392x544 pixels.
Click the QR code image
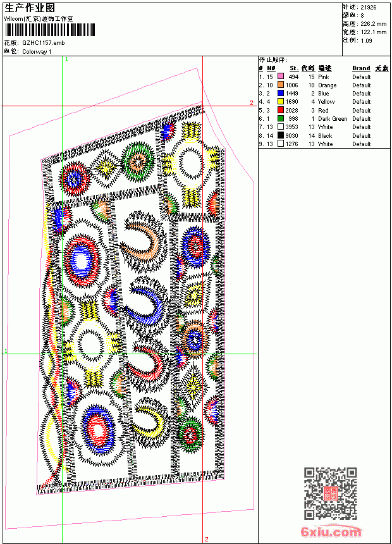tap(331, 493)
